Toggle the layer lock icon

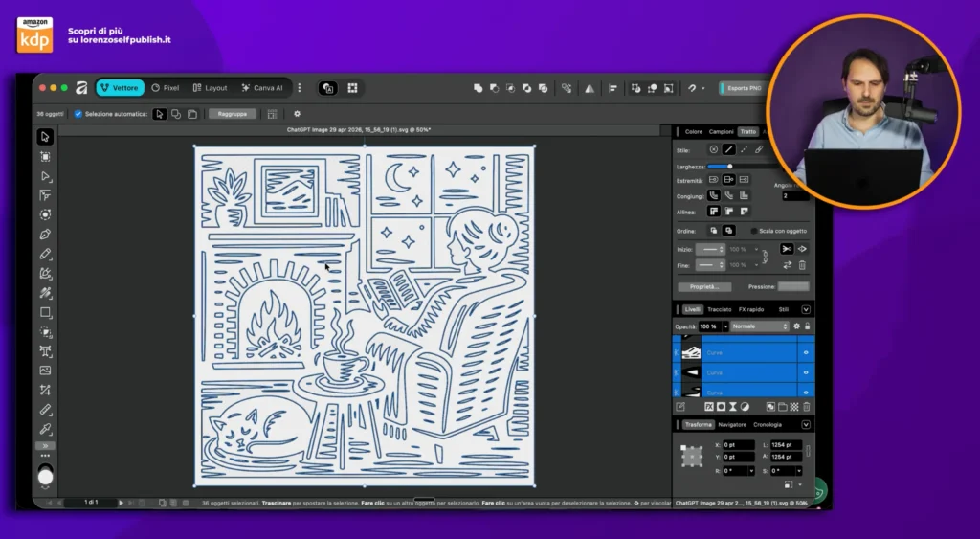[807, 326]
